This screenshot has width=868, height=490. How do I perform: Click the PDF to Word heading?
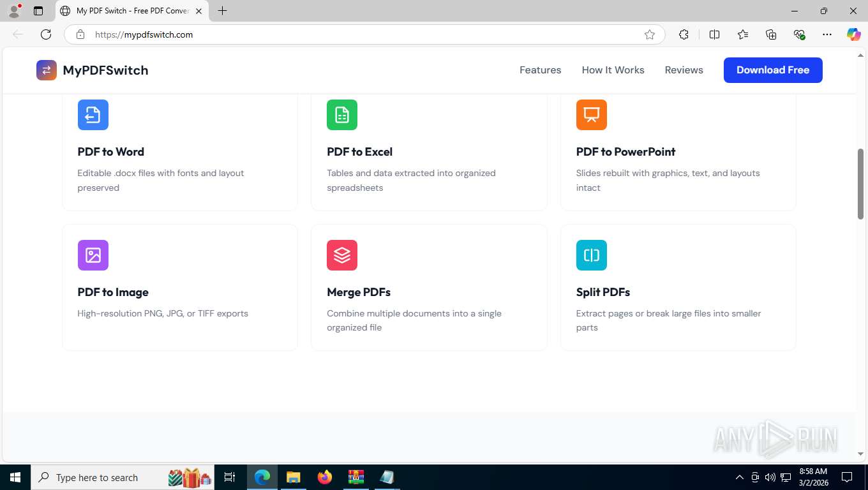111,152
